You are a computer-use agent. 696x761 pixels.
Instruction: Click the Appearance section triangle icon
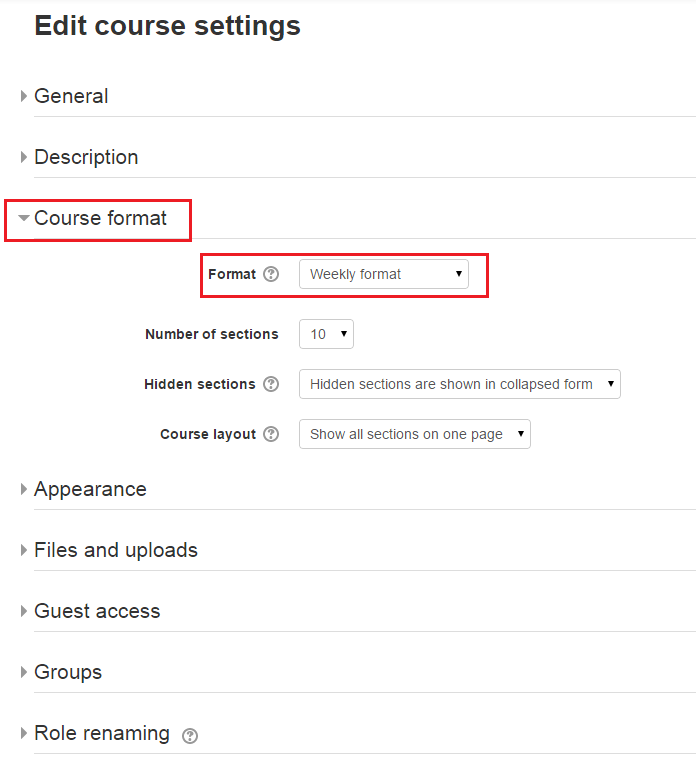[x=25, y=490]
